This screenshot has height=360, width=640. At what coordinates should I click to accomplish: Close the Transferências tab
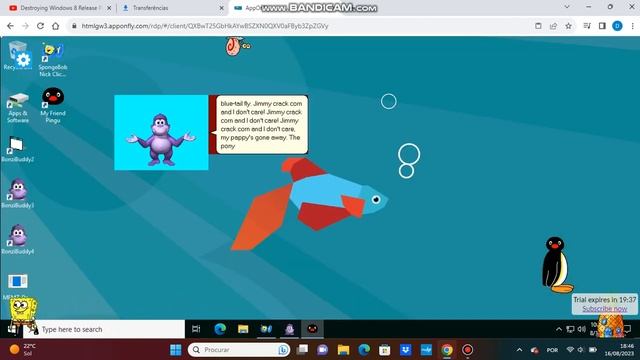point(222,8)
